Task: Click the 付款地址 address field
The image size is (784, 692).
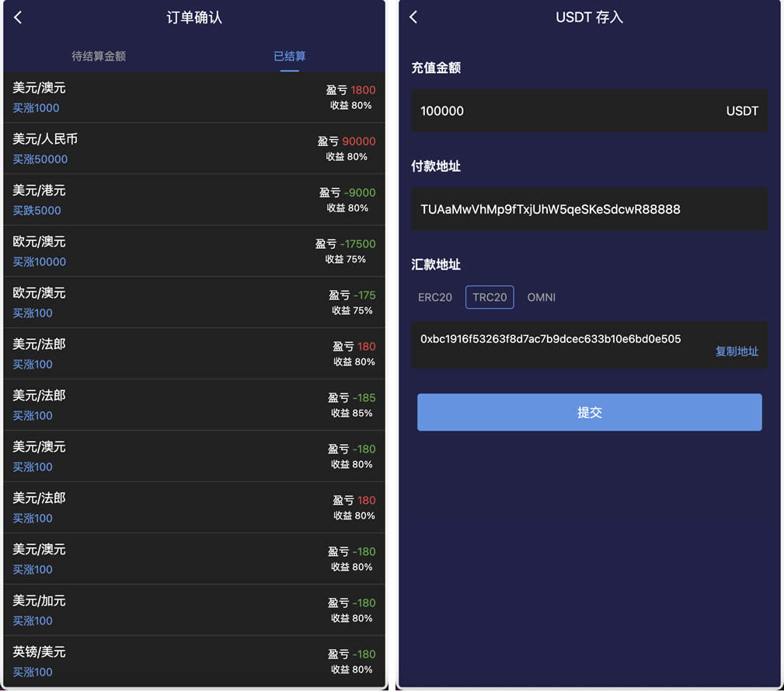Action: (x=589, y=209)
